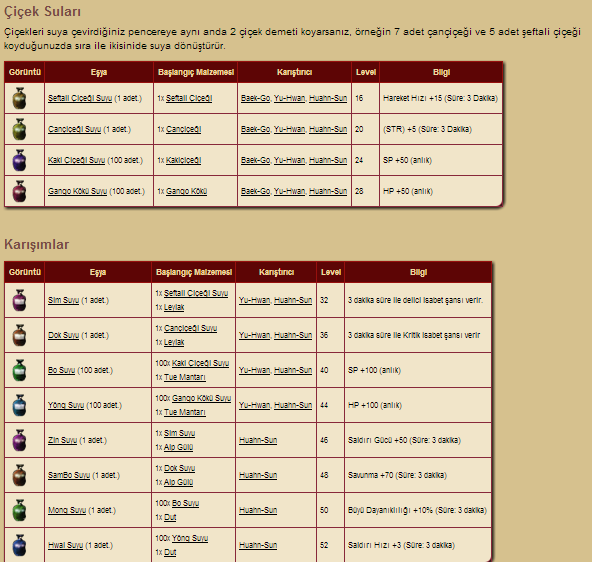
Task: Click the Dok Suyu potion icon
Action: (19, 335)
